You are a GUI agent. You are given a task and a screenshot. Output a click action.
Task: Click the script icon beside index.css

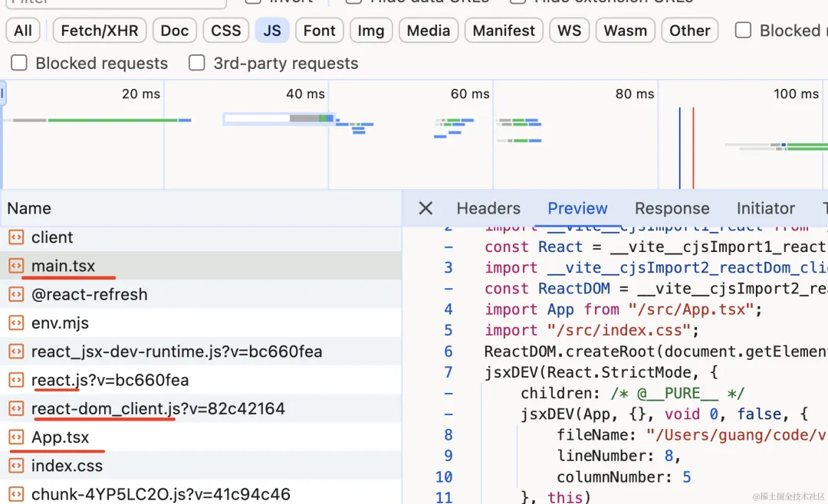coord(16,466)
